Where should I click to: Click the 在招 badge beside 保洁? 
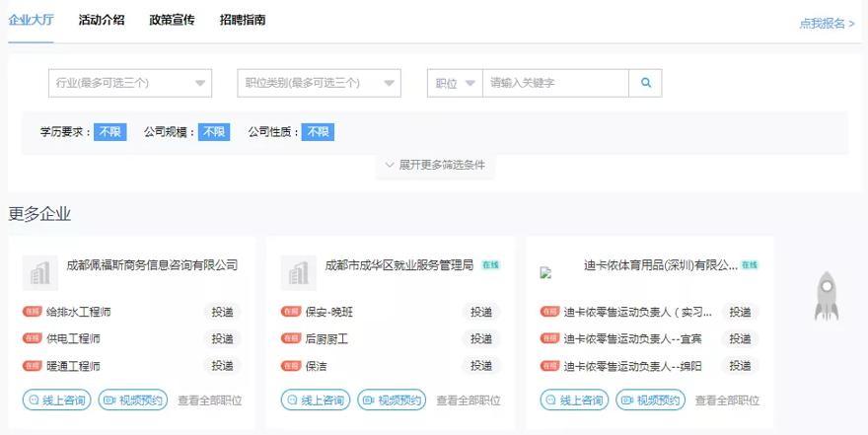(291, 366)
